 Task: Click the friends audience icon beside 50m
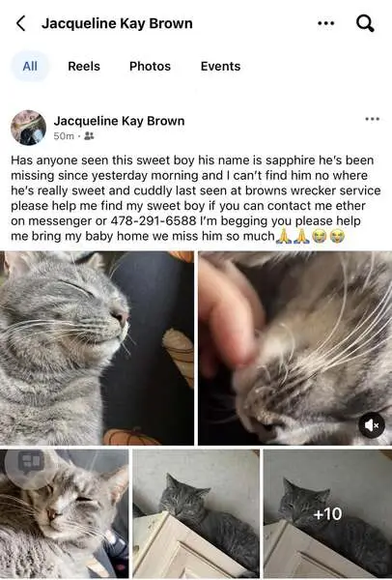[89, 136]
